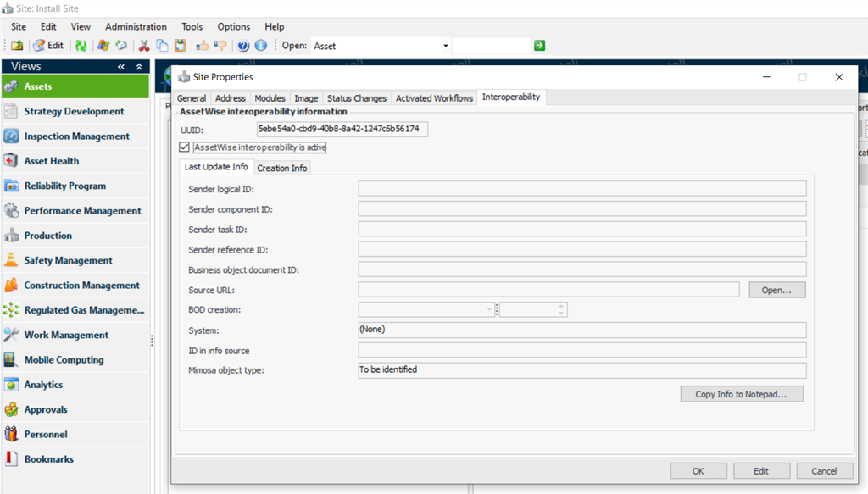Switch to the Status Changes tab
This screenshot has width=868, height=494.
pyautogui.click(x=357, y=98)
